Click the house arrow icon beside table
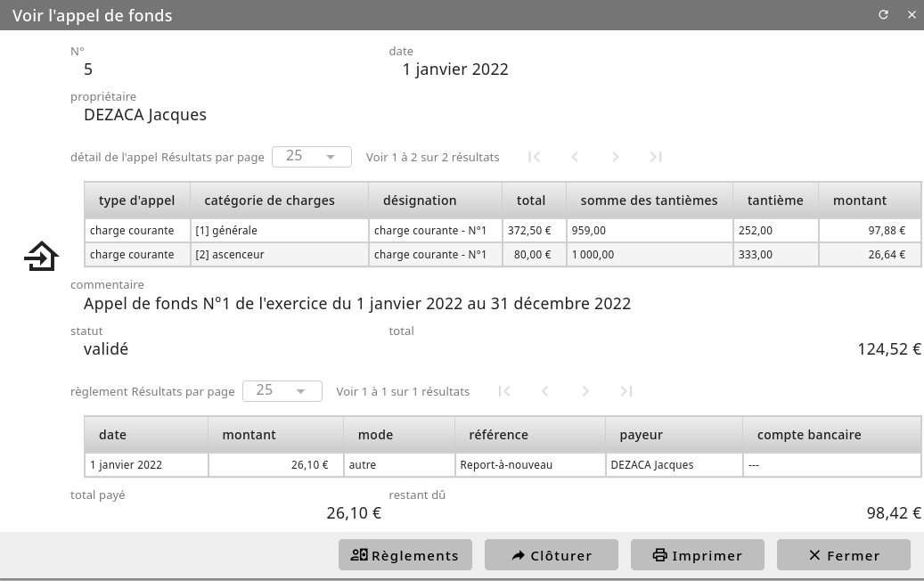 click(x=41, y=257)
